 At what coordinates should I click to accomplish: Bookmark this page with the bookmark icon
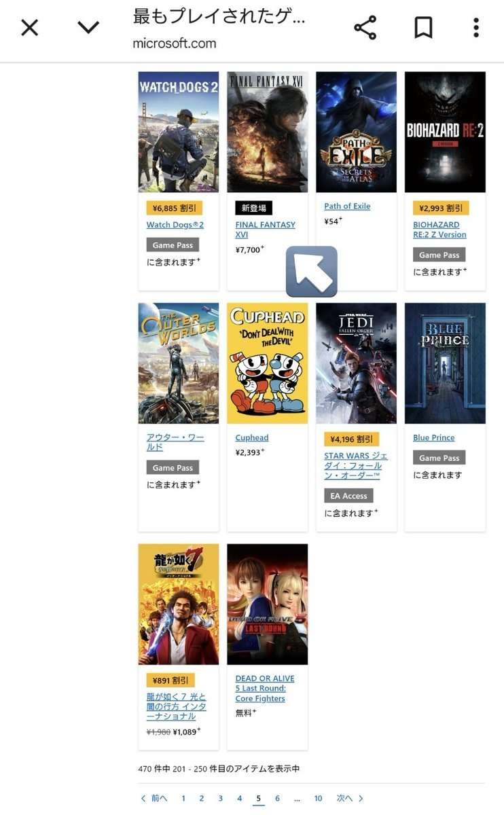click(423, 28)
